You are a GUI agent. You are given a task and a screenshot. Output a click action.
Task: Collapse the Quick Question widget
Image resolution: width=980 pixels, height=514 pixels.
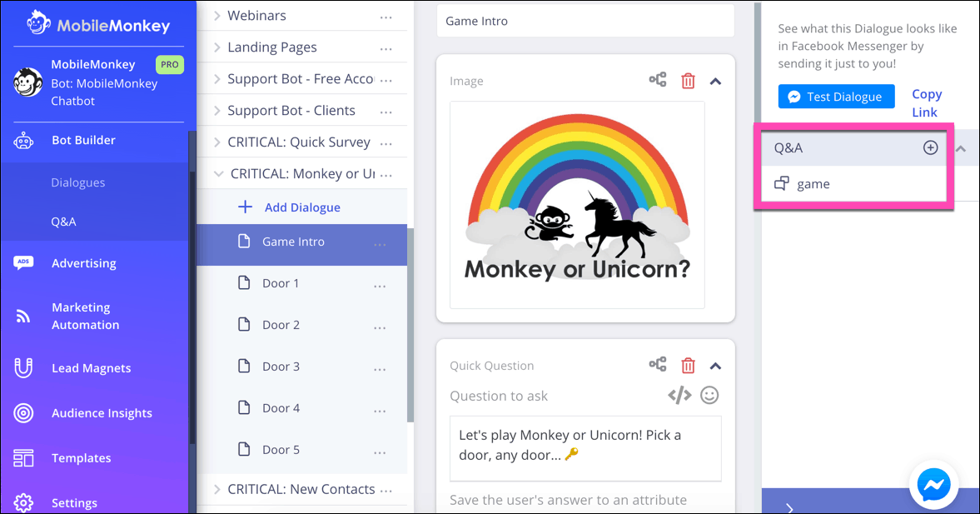click(715, 366)
